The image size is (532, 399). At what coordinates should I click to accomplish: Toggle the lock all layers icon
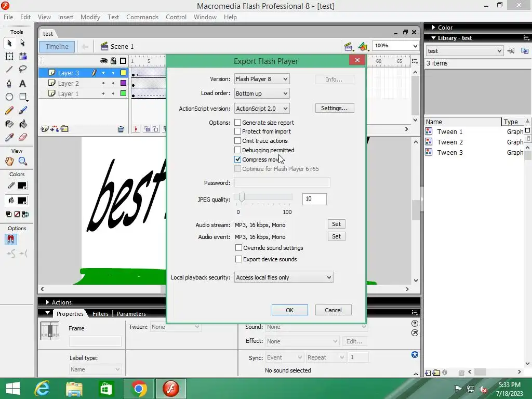pos(113,61)
